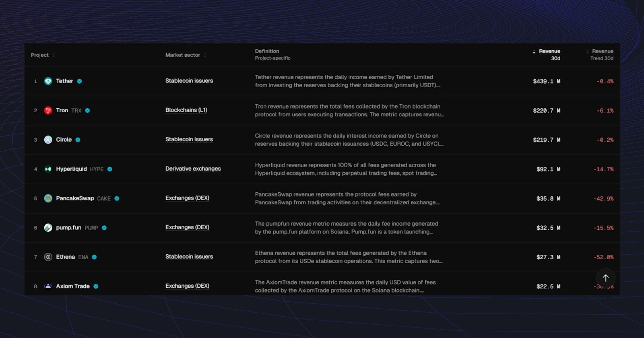Click the Tron logo icon
The image size is (644, 338).
point(48,111)
